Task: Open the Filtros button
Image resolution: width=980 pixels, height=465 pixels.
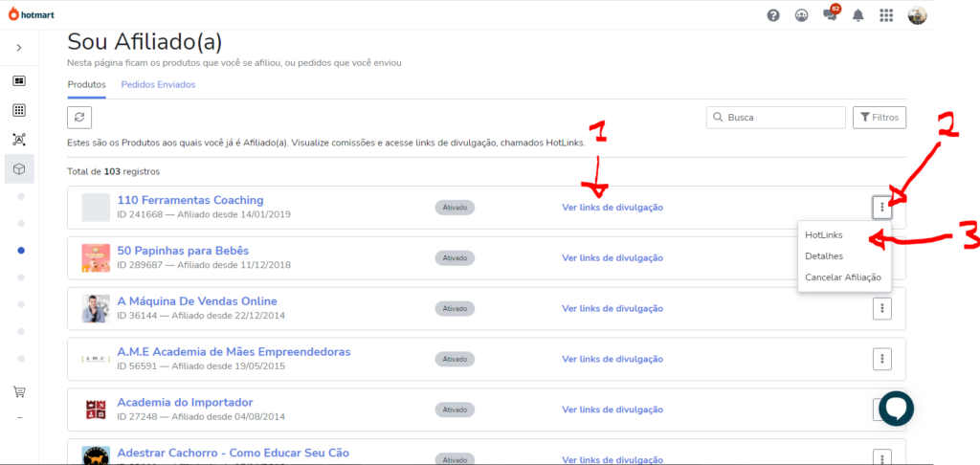Action: (879, 118)
